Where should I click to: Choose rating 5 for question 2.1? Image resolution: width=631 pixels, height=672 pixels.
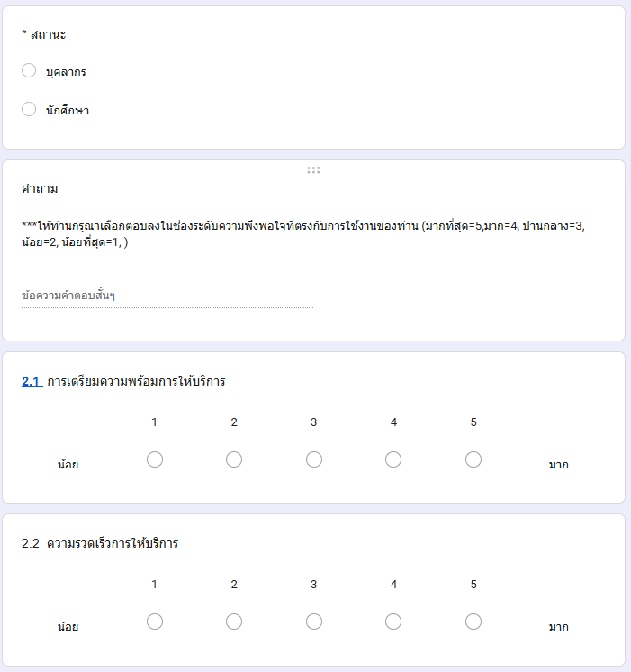473,459
